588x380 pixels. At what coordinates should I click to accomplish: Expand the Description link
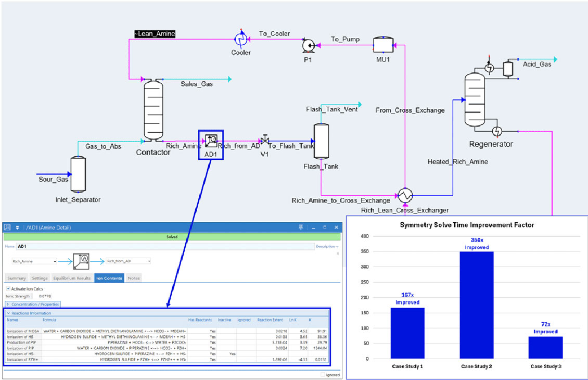(x=327, y=246)
